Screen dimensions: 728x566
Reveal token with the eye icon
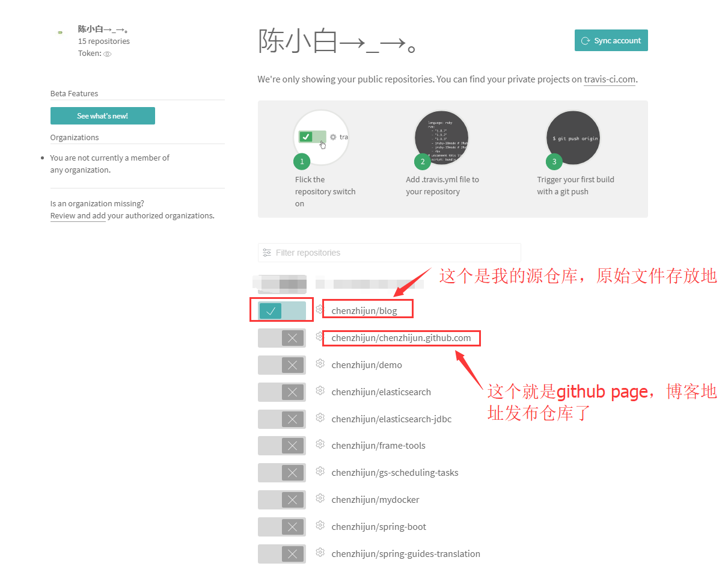107,54
